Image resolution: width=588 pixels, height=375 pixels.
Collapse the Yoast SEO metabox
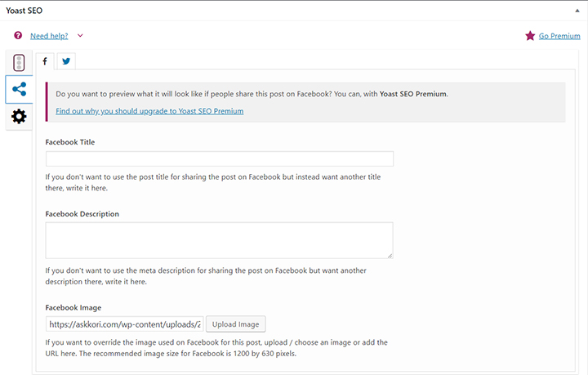pyautogui.click(x=577, y=11)
